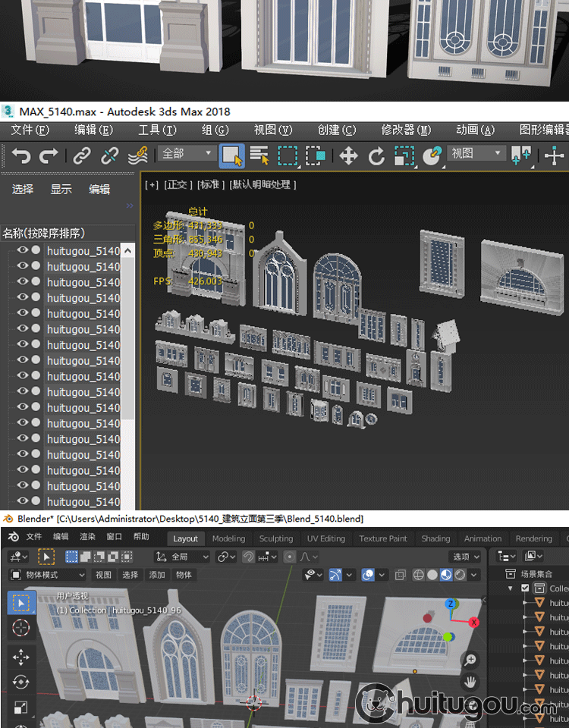Activate the Select Object tool in 3ds Max

tap(232, 155)
